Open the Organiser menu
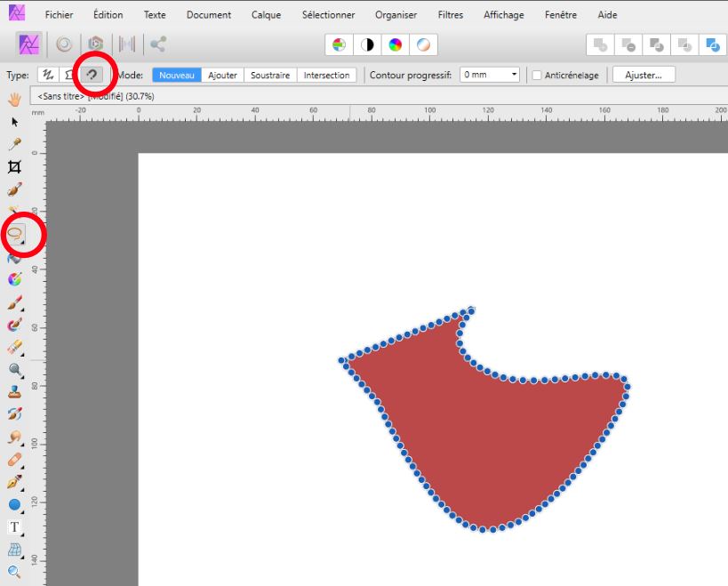Screen dimensions: 728x586 pyautogui.click(x=396, y=15)
